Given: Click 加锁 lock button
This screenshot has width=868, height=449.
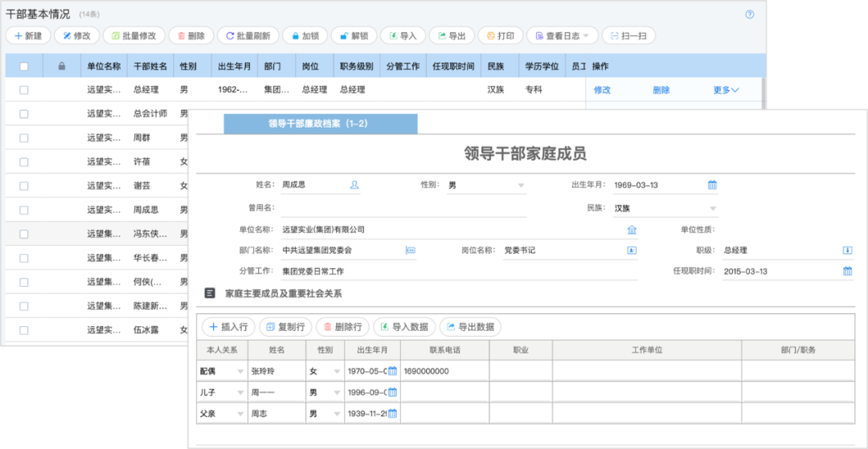Looking at the screenshot, I should click(x=305, y=35).
